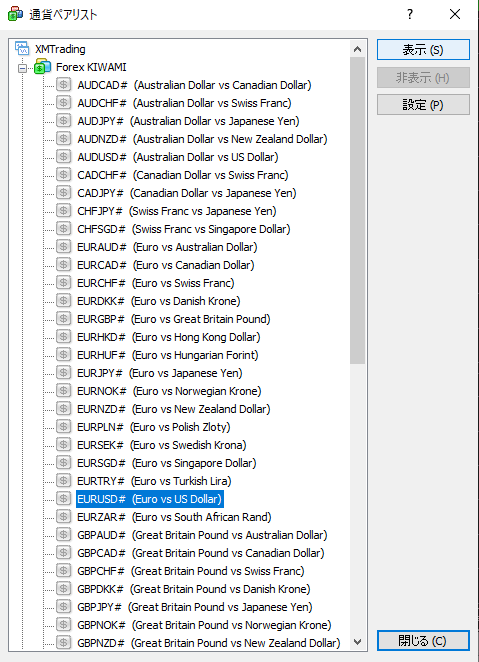Screen dimensions: 479x662
Task: Click the 閉じる (C) close button
Action: (x=423, y=641)
